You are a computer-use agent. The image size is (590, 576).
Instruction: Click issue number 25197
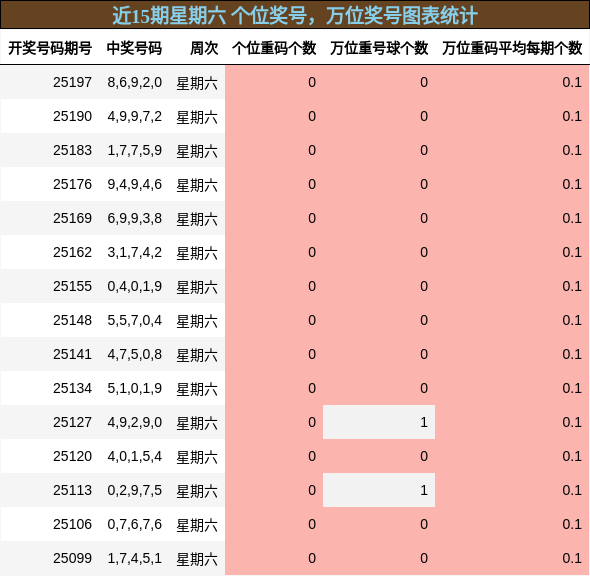coord(72,82)
